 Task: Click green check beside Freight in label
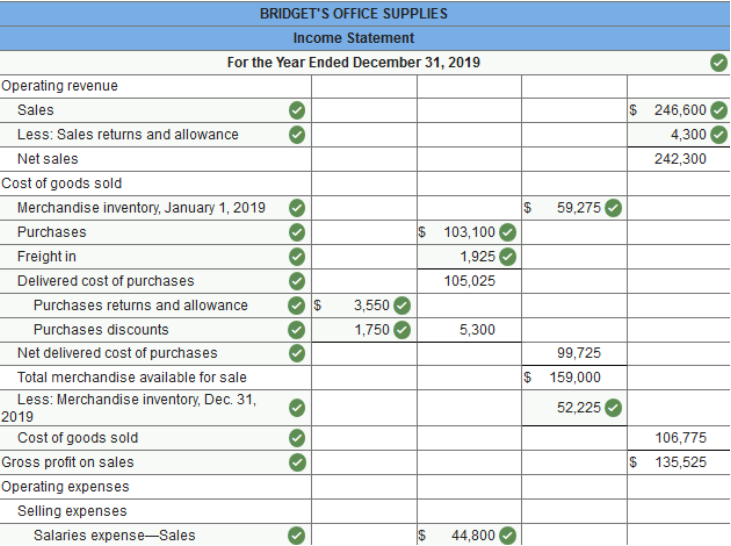point(297,256)
